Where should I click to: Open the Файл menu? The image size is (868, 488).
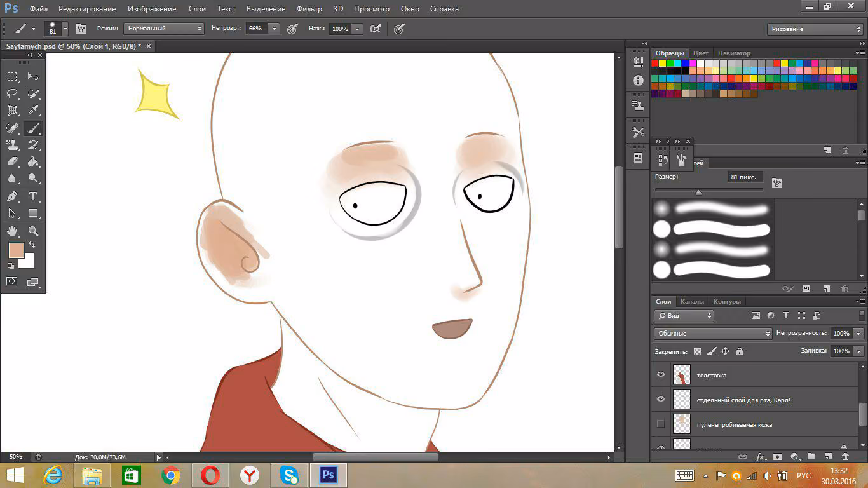tap(38, 9)
